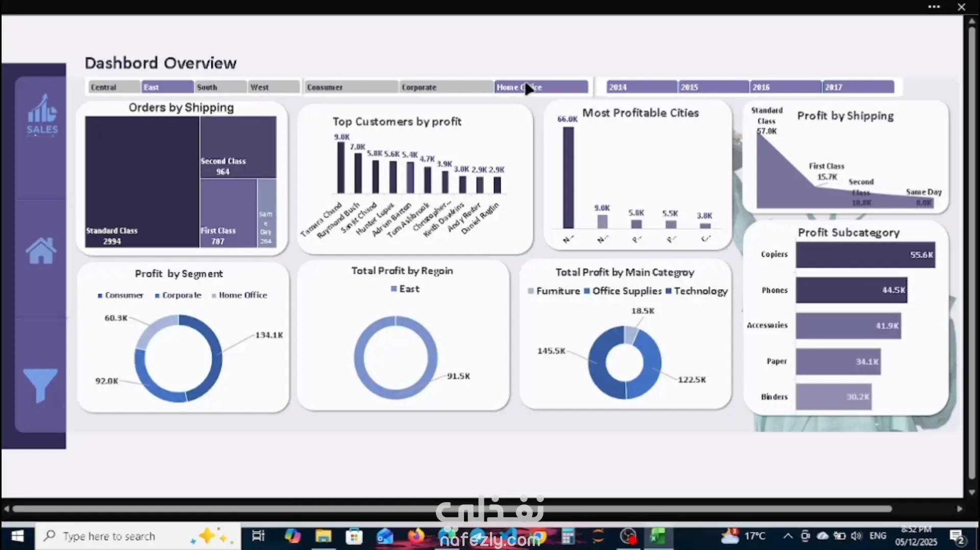The image size is (980, 550).
Task: Toggle the Consumer segment slicer
Action: coord(351,87)
